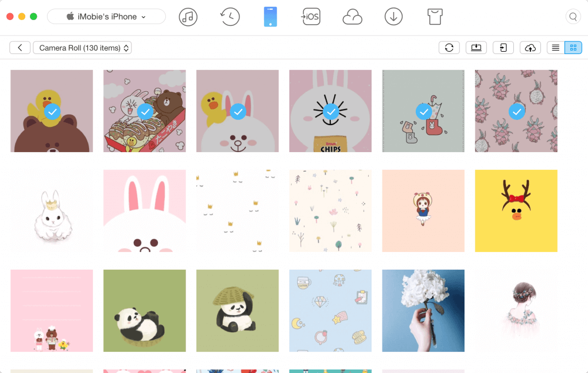Select the yellow reindeer duck thumbnail

(x=516, y=211)
